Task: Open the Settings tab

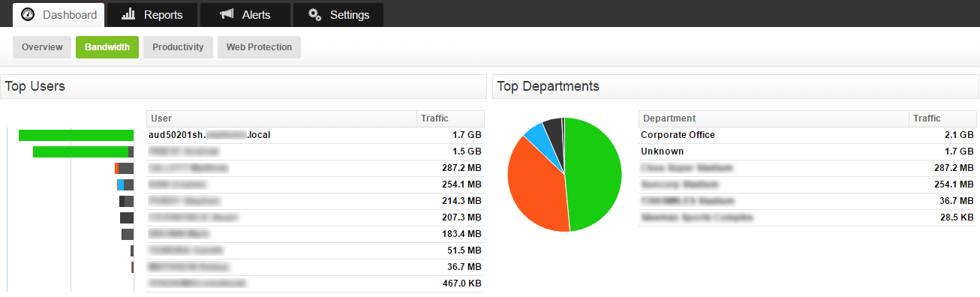Action: point(338,14)
